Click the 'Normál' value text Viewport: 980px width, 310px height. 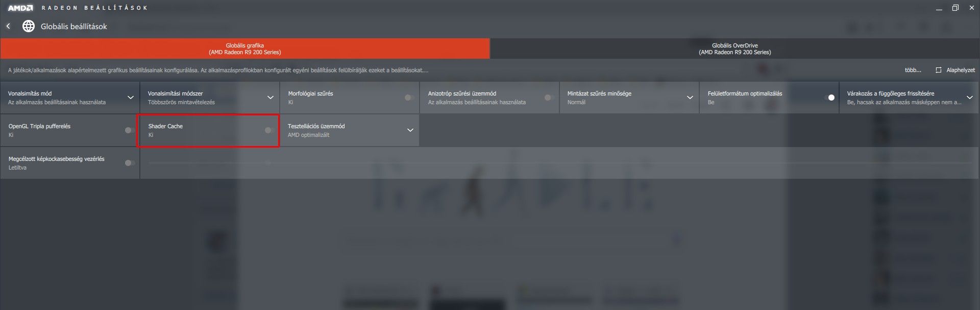coord(576,102)
